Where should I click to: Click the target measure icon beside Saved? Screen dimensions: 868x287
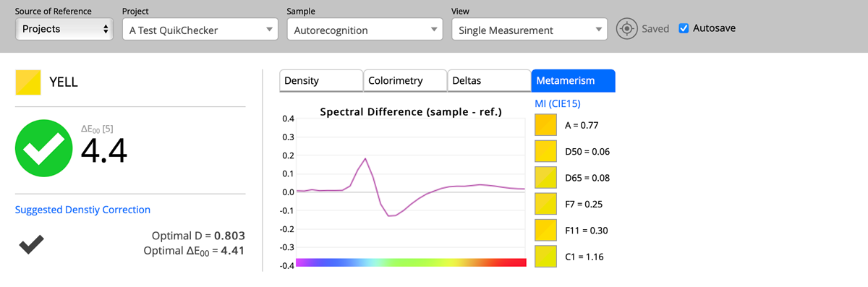pyautogui.click(x=627, y=29)
